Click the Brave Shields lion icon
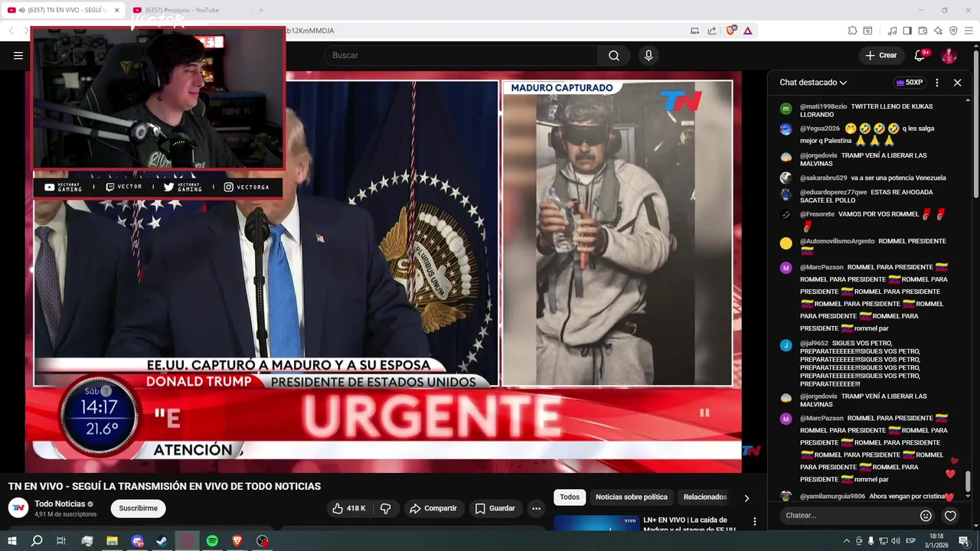This screenshot has width=980, height=551. [731, 31]
